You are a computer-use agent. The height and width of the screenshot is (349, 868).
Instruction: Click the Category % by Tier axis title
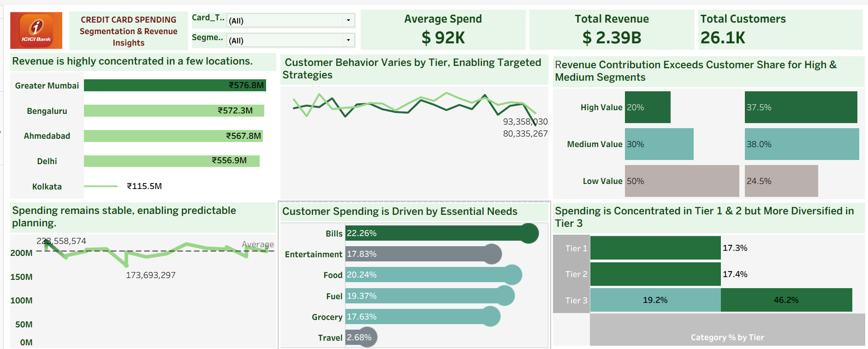tap(727, 337)
